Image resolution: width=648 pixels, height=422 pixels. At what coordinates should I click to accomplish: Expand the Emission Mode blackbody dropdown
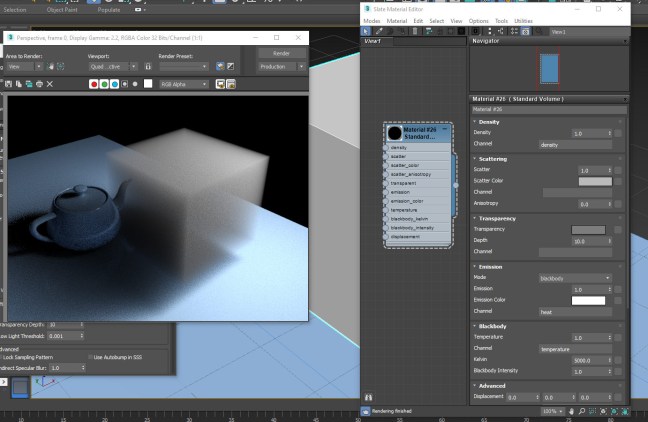click(574, 277)
